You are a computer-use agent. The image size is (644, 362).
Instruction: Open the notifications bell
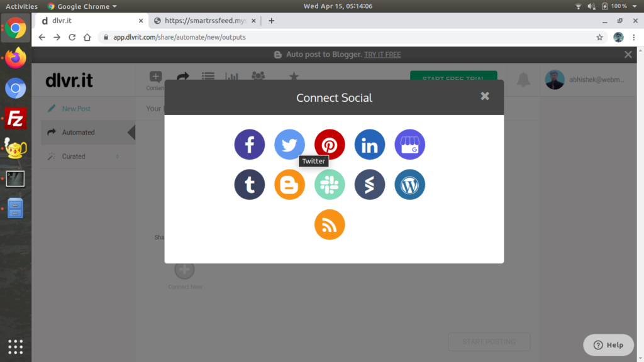coord(523,79)
